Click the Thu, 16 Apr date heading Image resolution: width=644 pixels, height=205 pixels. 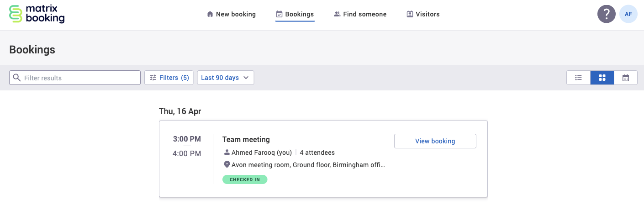(180, 111)
